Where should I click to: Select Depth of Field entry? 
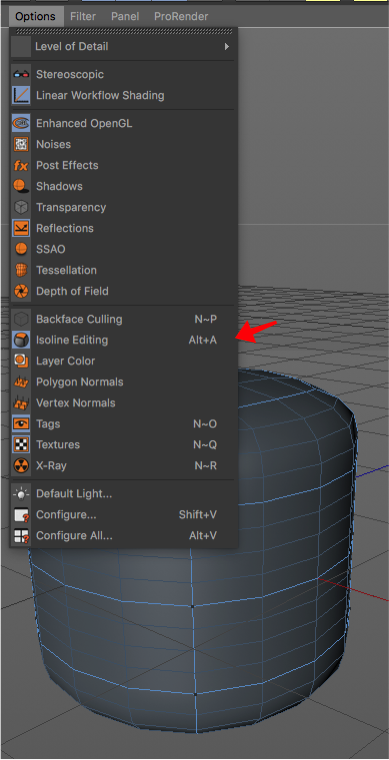point(124,291)
